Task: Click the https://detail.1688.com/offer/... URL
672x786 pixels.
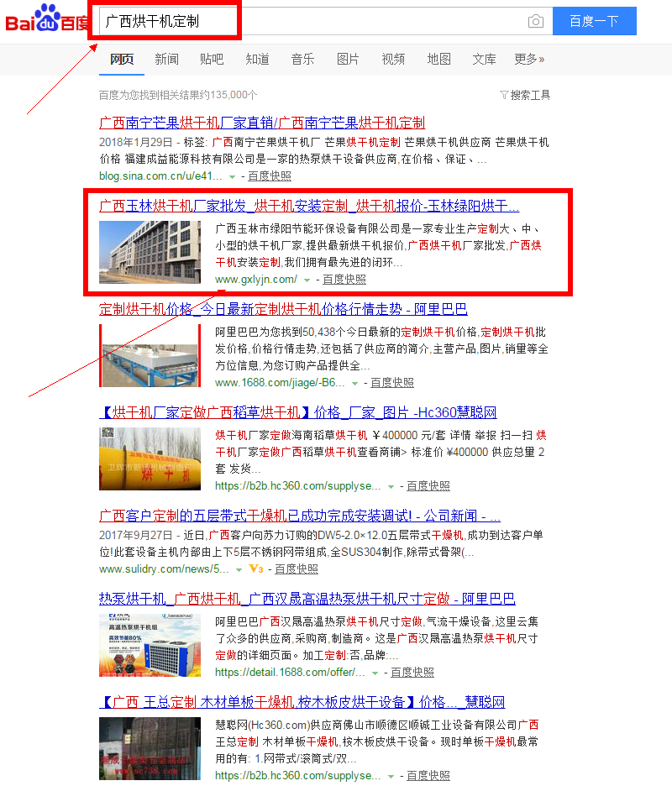Action: [290, 672]
